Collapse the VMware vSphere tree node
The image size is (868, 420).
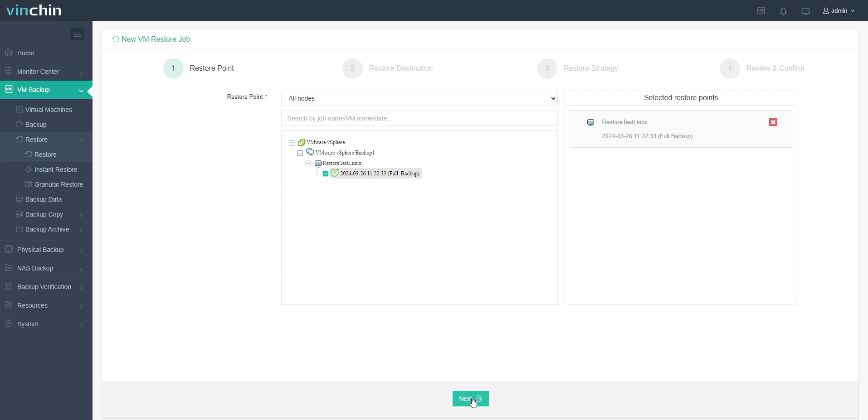[292, 143]
